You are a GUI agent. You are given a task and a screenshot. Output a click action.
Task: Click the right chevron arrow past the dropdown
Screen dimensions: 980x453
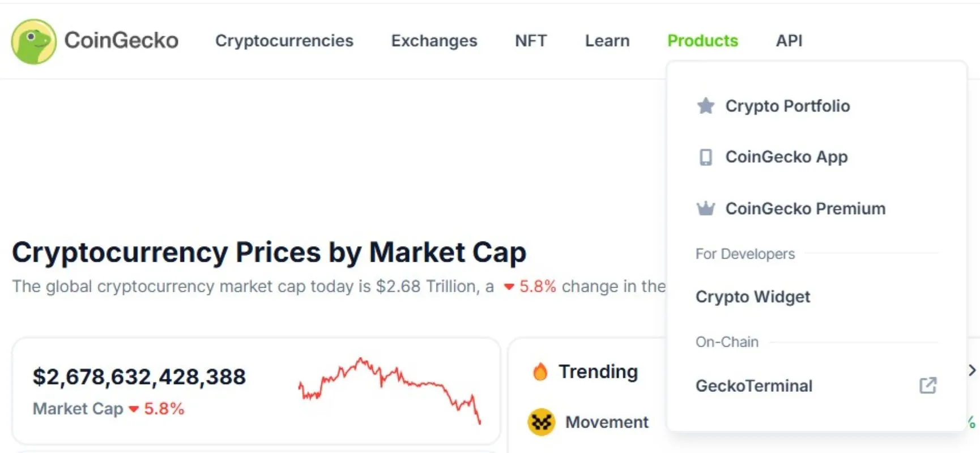coord(972,370)
